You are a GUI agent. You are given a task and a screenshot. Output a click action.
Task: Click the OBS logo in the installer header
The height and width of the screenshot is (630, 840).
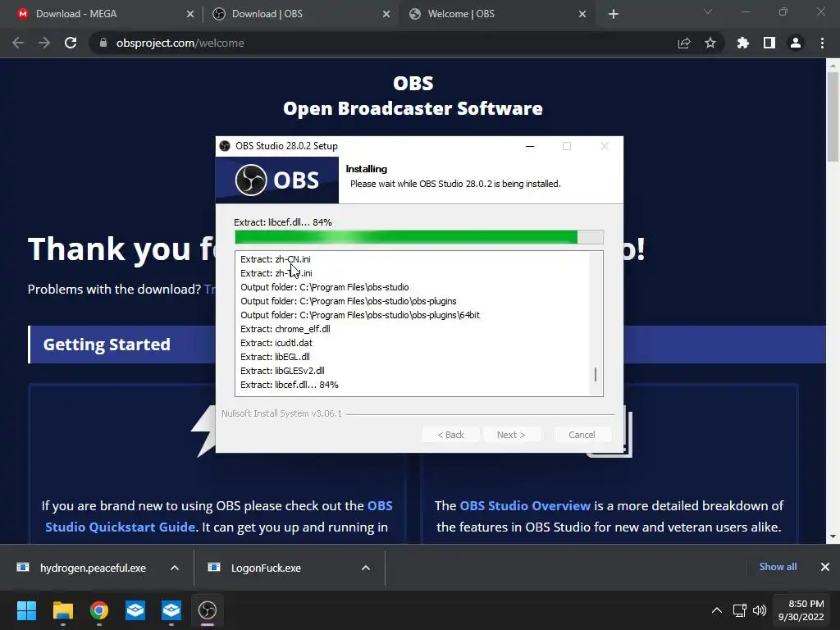pos(277,180)
